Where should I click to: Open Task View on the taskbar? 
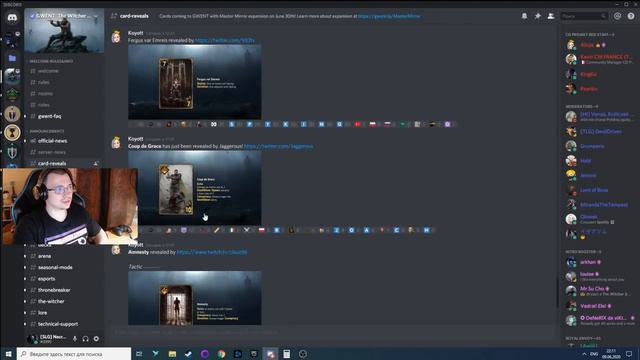click(139, 354)
